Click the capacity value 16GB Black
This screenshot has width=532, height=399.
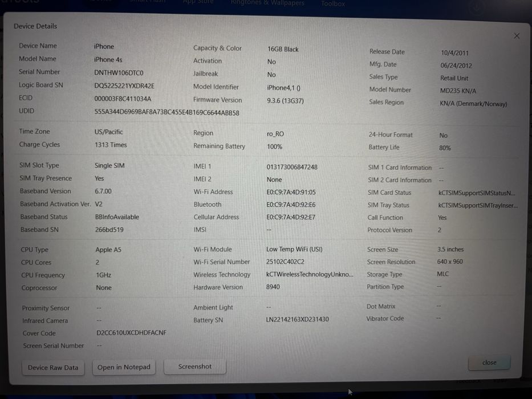click(283, 49)
